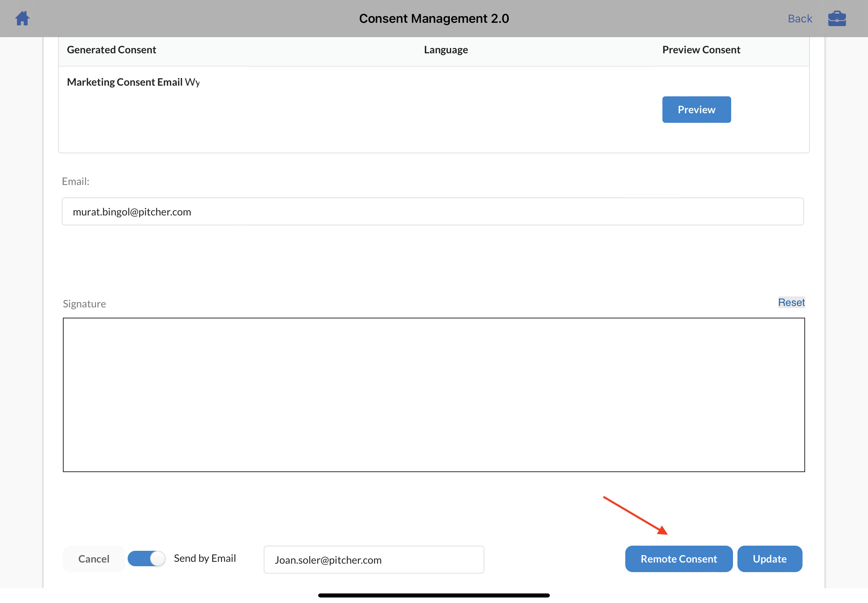Focus the murat.bingol@pitcher.com email field
Viewport: 868px width, 603px height.
(x=432, y=211)
